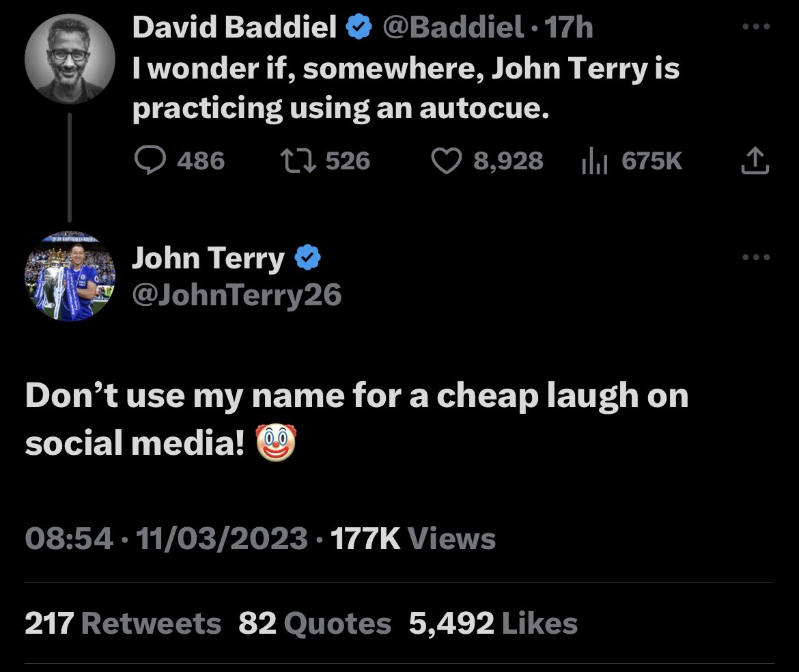Open more options on John Terry's tweet
Image resolution: width=799 pixels, height=672 pixels.
click(x=756, y=257)
